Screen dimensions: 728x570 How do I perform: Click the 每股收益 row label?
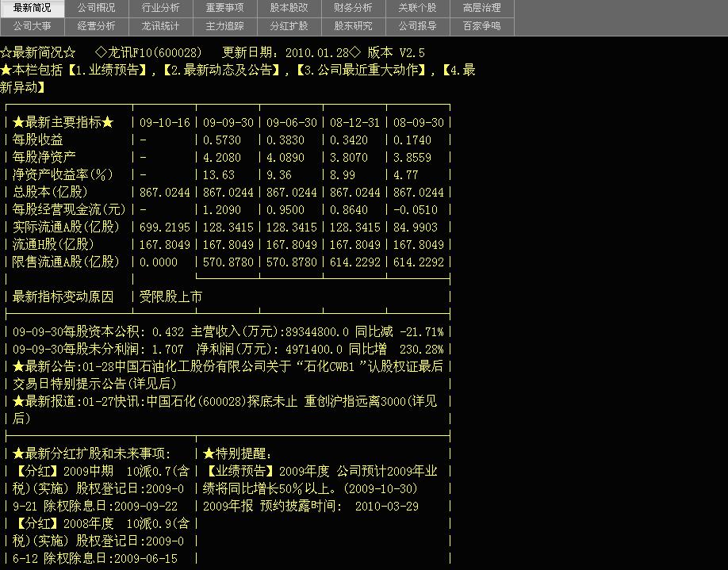37,140
